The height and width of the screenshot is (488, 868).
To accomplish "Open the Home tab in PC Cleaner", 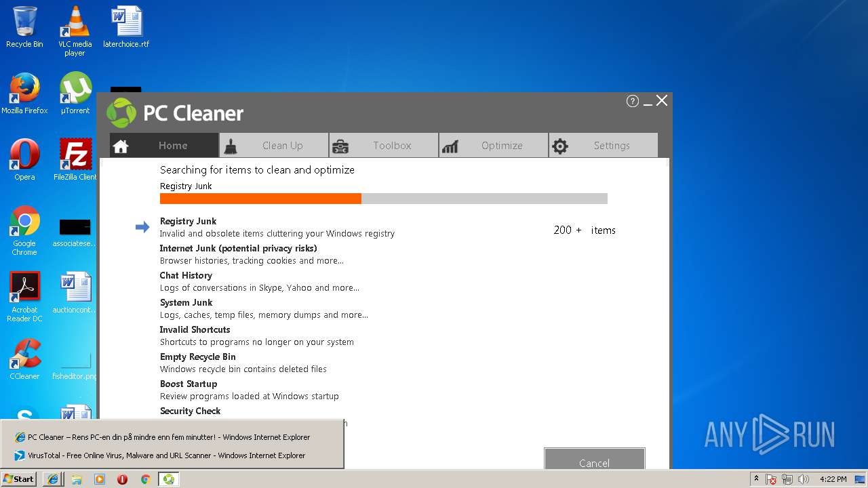I will pyautogui.click(x=164, y=145).
